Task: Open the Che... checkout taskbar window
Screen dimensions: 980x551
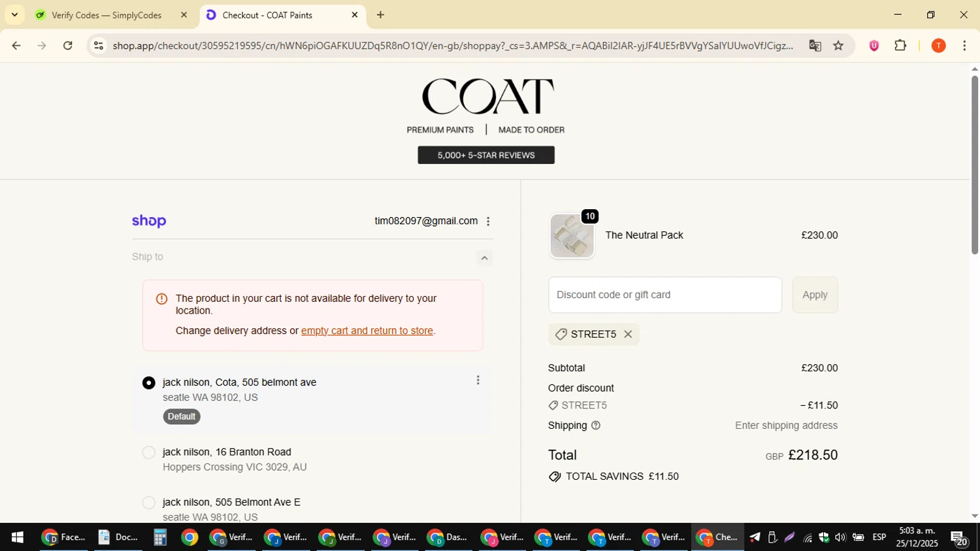Action: [x=718, y=537]
